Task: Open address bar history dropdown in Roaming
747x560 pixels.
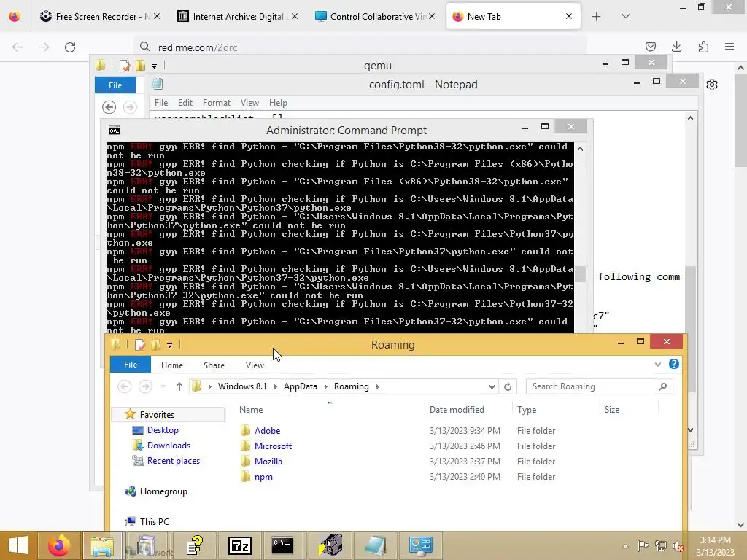Action: tap(492, 386)
